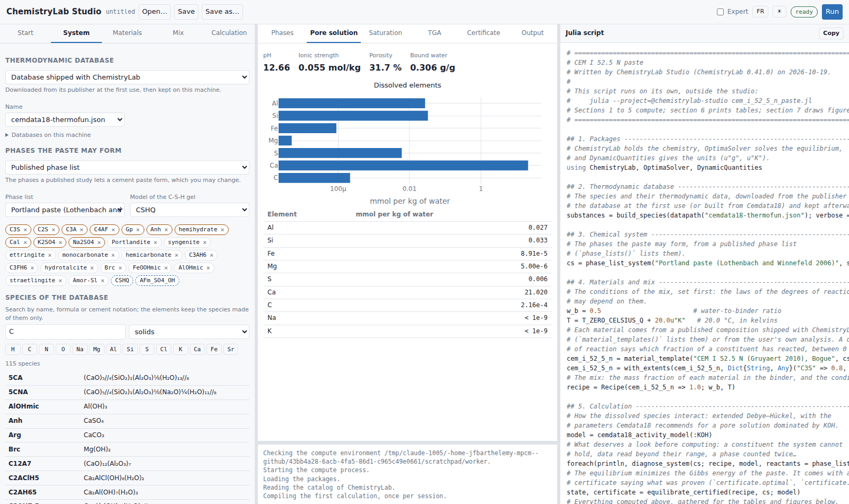The image size is (849, 504).
Task: Remove the C3FH6 chip using its ×
Action: pyautogui.click(x=32, y=268)
